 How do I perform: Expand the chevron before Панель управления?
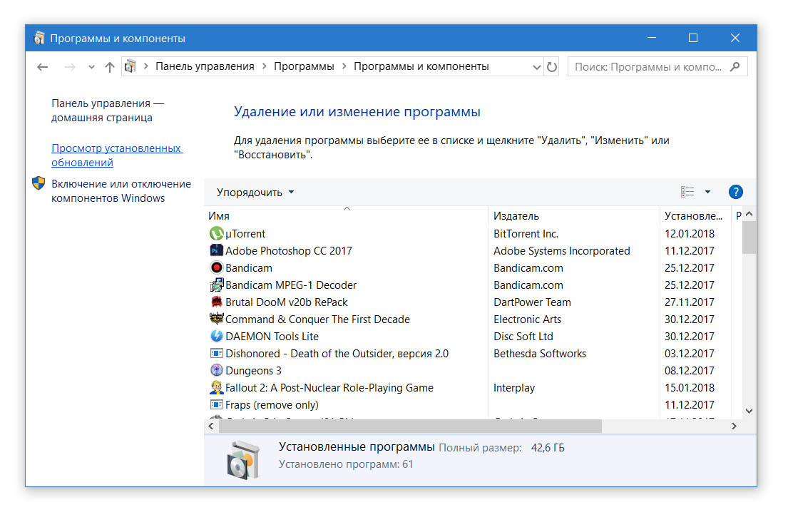click(x=145, y=66)
